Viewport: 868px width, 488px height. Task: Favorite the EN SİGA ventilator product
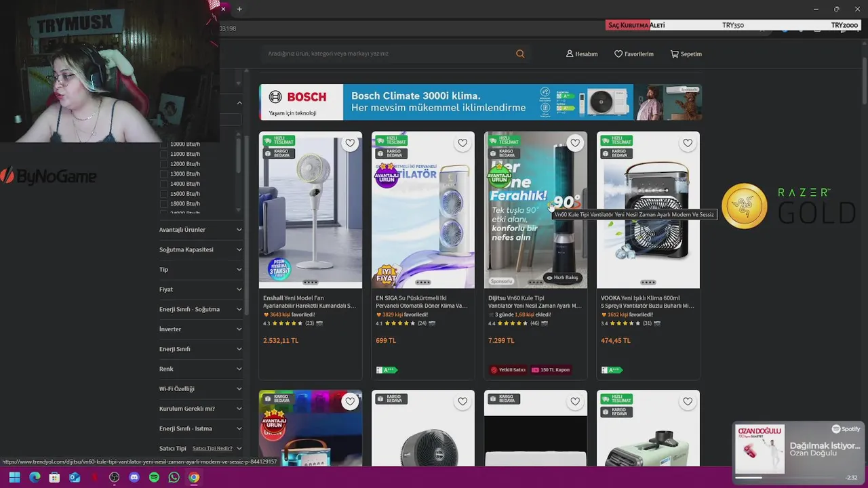pos(462,143)
